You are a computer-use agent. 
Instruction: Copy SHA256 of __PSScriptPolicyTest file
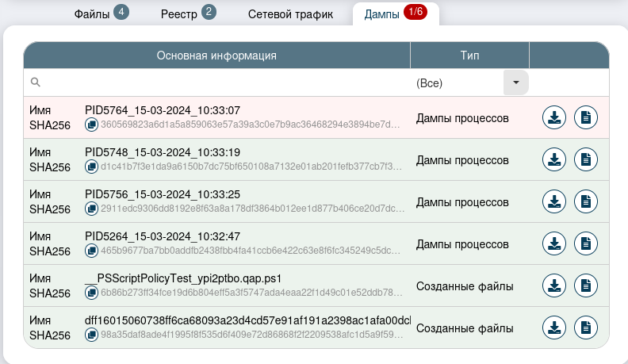(91, 293)
